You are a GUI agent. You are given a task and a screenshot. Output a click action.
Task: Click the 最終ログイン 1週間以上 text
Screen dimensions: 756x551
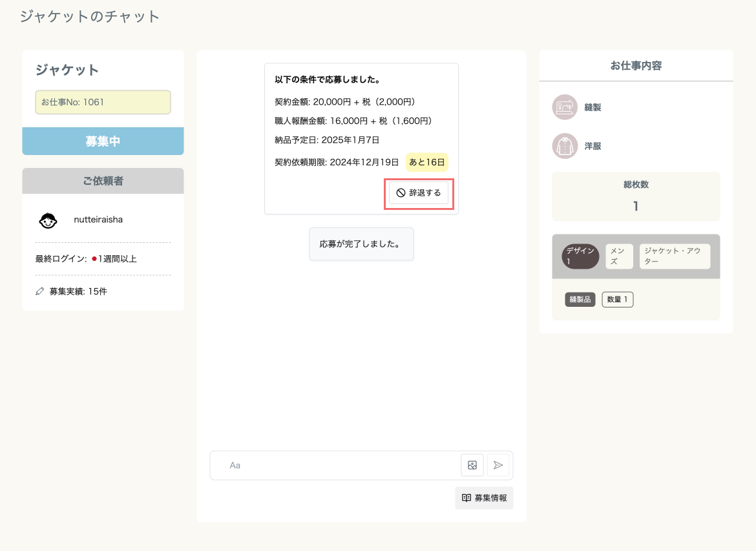86,259
